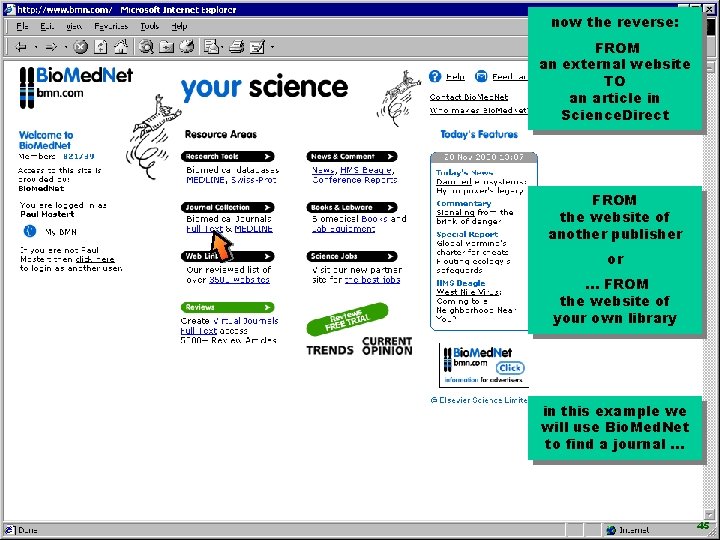
Task: Open the File menu
Action: coord(22,27)
